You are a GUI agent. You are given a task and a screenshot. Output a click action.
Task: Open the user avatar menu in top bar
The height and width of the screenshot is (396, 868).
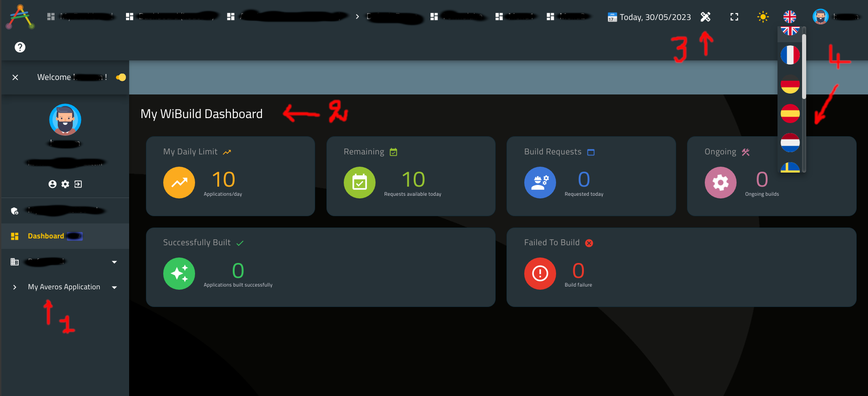coord(820,17)
